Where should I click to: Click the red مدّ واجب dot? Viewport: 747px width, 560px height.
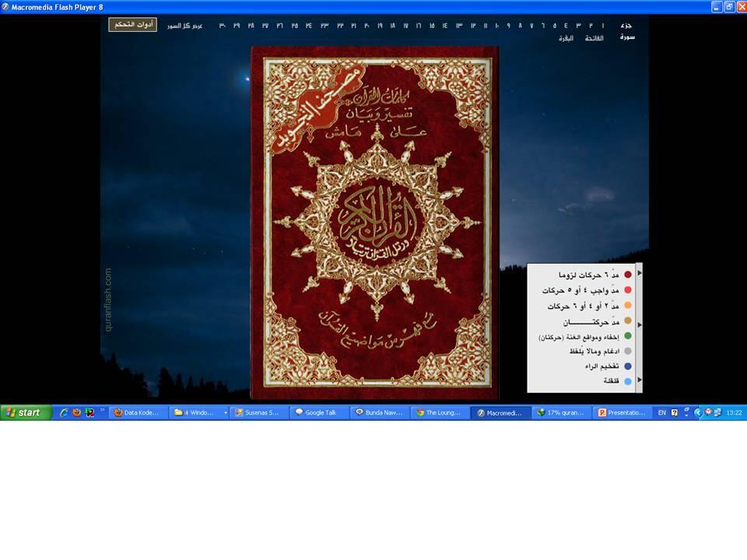[x=628, y=290]
